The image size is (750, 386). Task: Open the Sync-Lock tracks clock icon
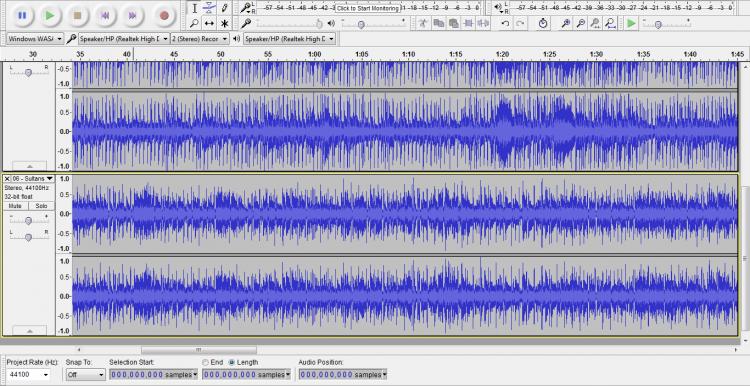543,23
